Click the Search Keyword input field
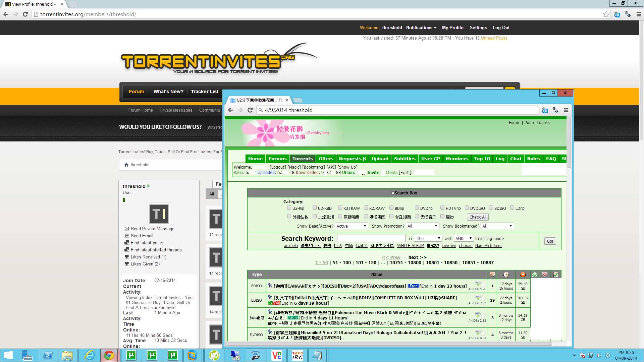Viewport: 644px width, 362px height. (371, 238)
